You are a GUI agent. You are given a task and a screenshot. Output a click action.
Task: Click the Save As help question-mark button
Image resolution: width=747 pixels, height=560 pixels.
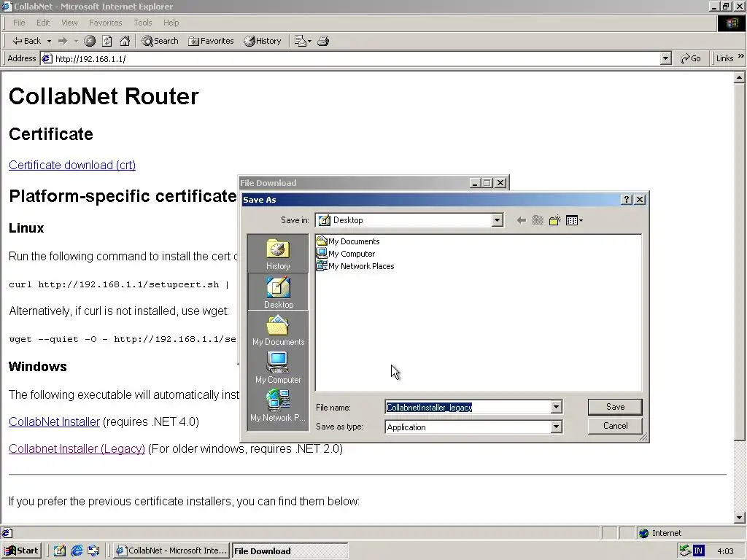click(627, 200)
